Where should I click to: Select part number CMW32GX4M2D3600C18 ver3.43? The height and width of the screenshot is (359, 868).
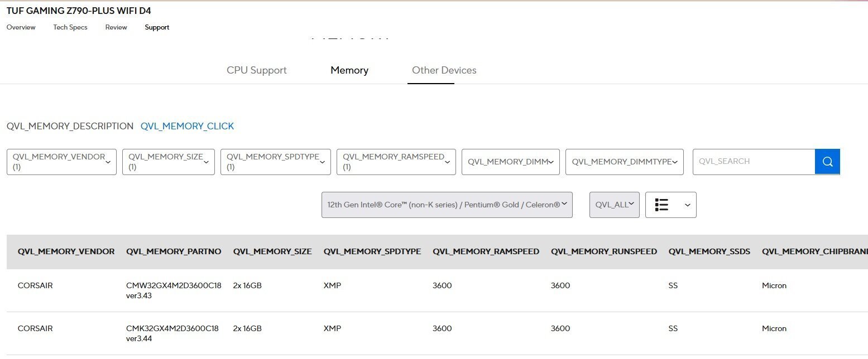(174, 290)
